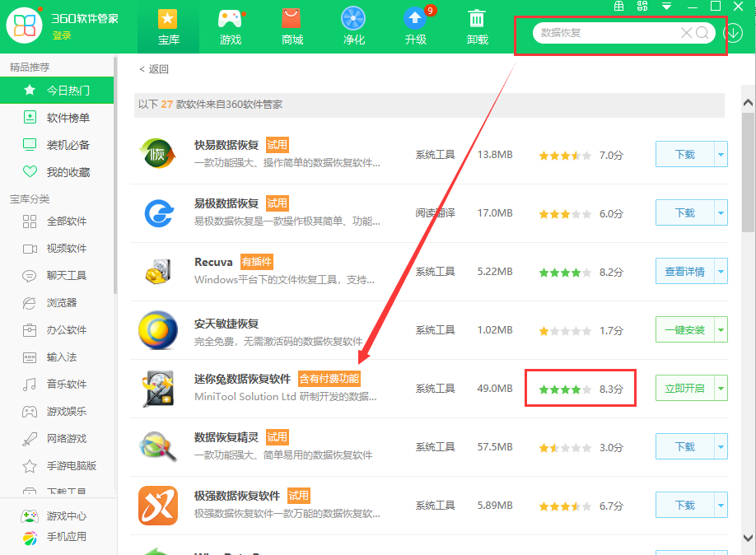Select 聊天工具 category
Viewport: 756px width, 555px height.
pos(57,275)
